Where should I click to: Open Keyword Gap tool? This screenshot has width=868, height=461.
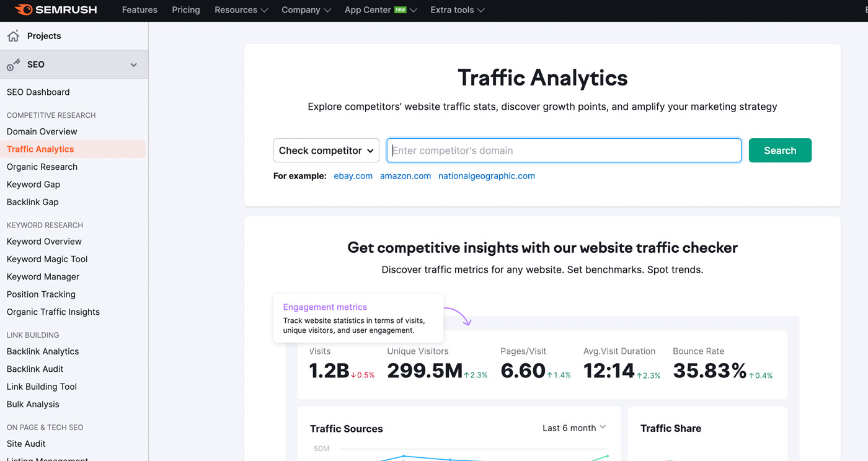(x=33, y=185)
